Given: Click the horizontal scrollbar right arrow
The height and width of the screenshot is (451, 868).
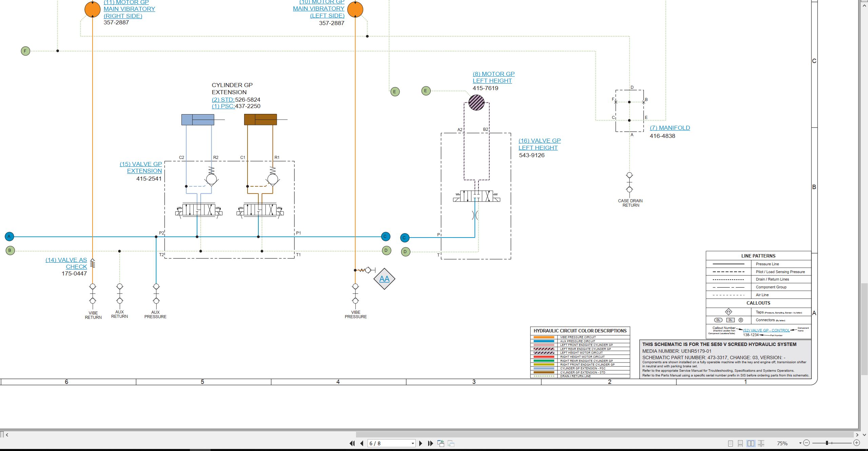Looking at the screenshot, I should tap(857, 435).
